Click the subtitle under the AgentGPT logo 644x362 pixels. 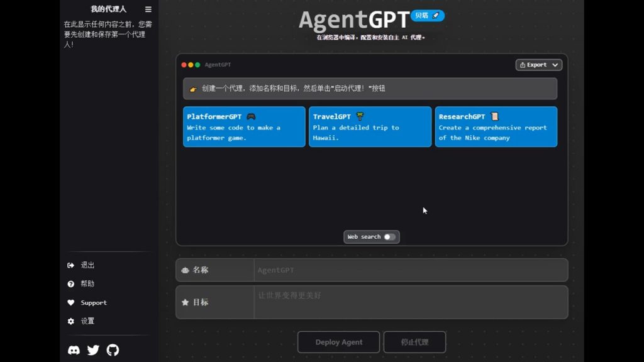click(x=371, y=37)
